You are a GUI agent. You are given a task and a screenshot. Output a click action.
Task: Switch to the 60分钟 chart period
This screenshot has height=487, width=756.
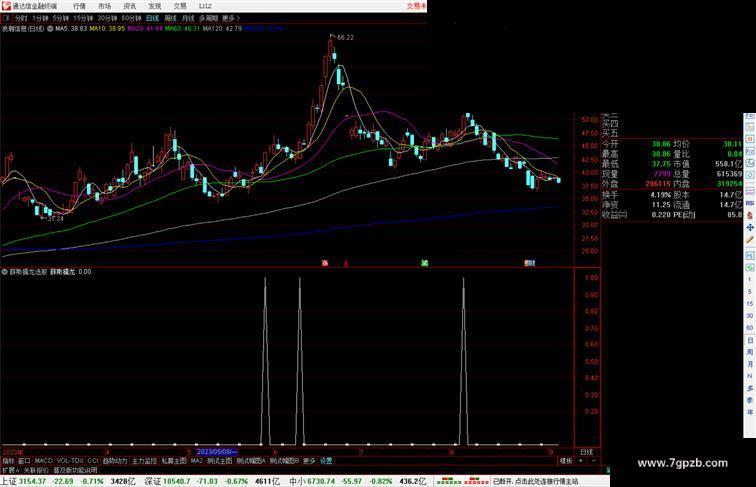131,18
